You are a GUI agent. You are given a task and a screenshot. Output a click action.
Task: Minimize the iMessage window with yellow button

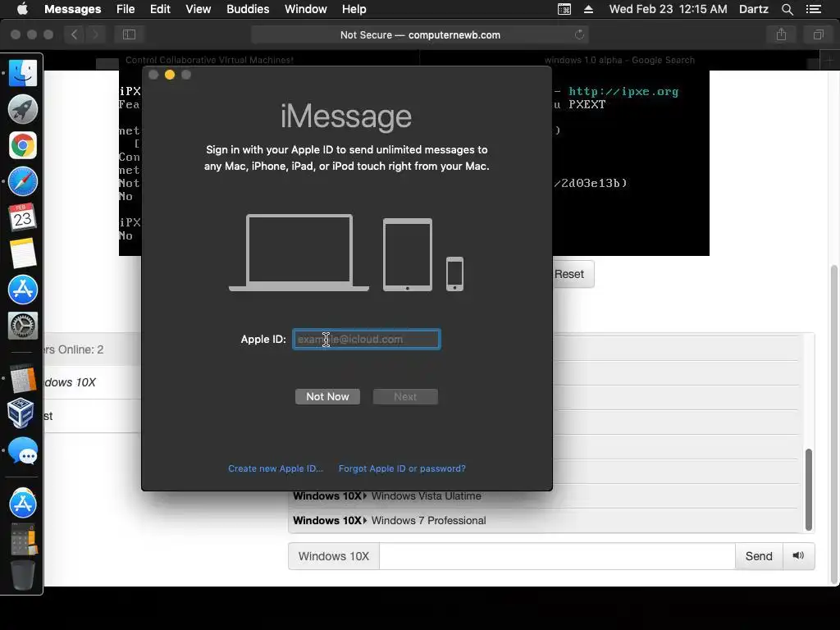[x=169, y=75]
